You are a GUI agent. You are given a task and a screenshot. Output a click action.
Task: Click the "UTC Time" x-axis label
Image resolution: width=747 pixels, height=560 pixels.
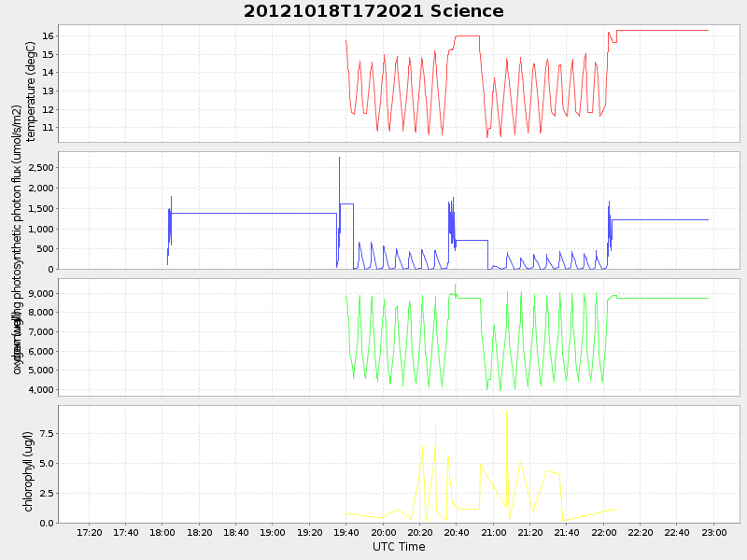(x=399, y=547)
